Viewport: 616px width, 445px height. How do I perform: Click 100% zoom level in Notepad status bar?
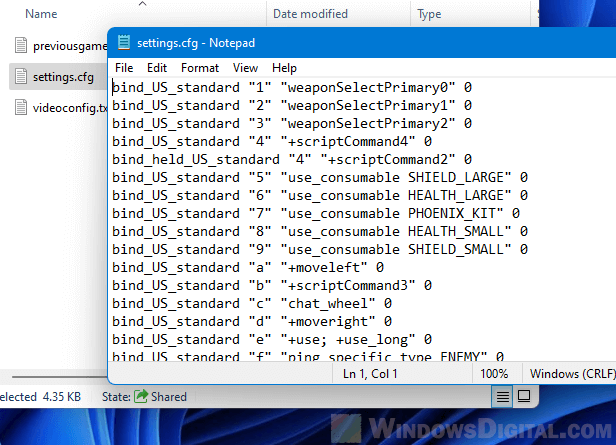point(494,374)
